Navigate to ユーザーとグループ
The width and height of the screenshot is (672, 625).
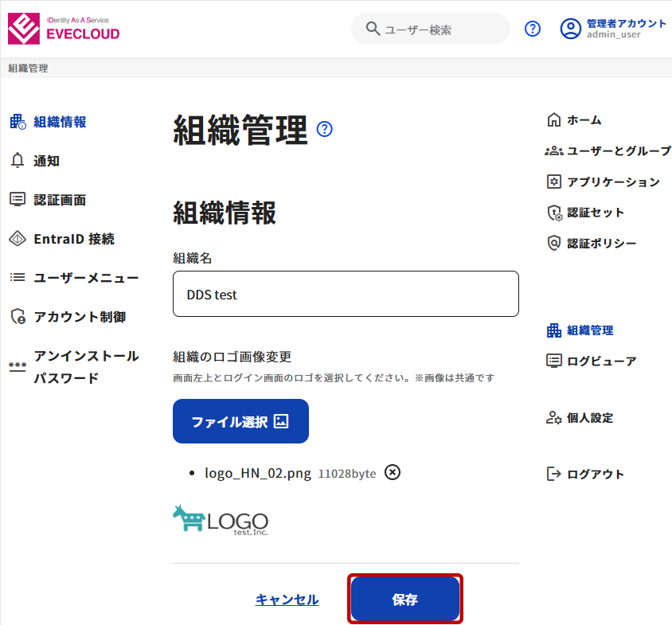pyautogui.click(x=618, y=150)
